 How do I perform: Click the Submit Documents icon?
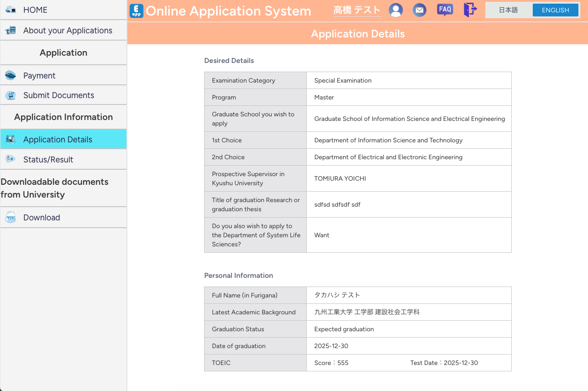(x=10, y=95)
